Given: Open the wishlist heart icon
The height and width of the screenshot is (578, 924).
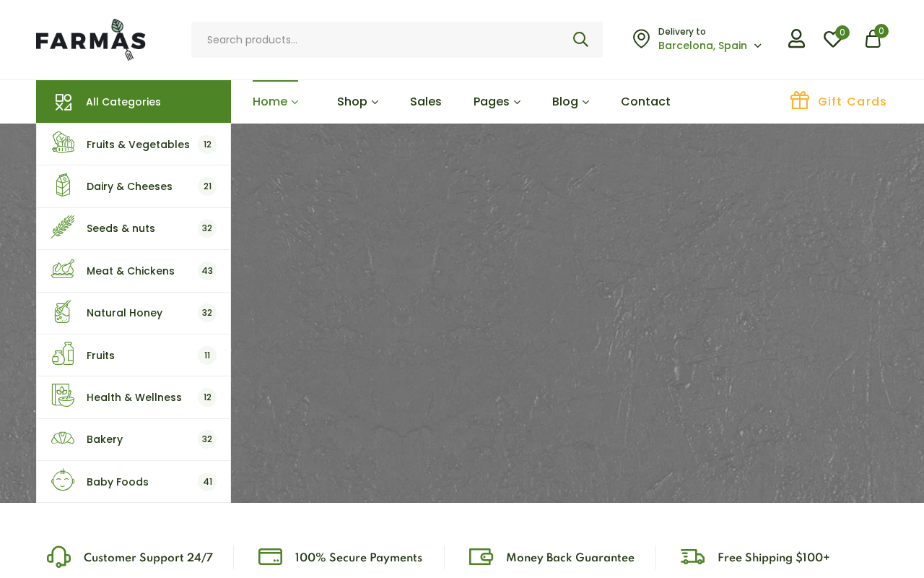Looking at the screenshot, I should [832, 39].
